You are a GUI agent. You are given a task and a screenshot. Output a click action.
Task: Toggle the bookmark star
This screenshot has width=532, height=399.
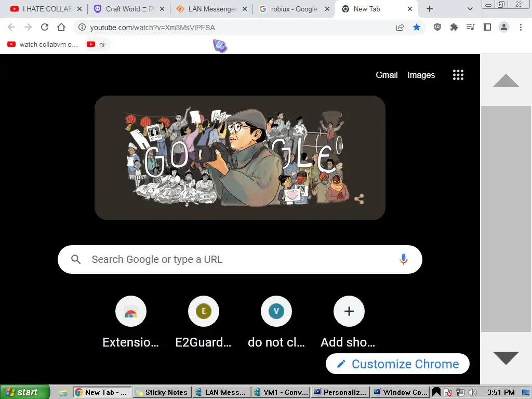pos(417,27)
